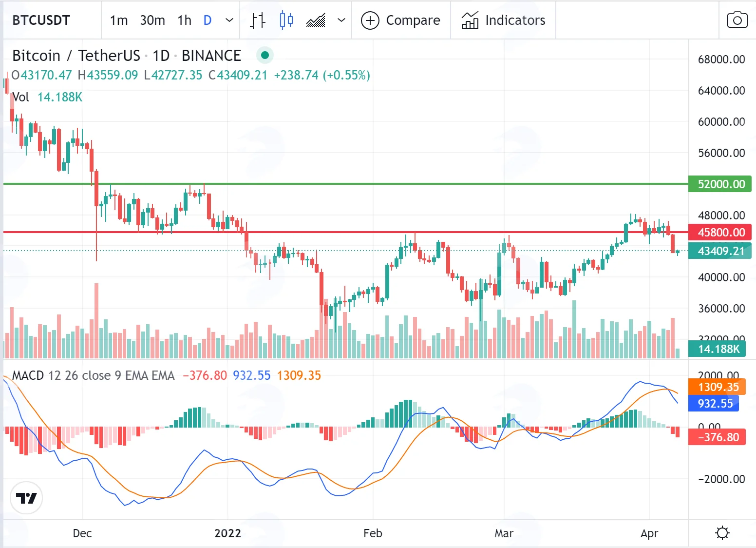Image resolution: width=756 pixels, height=548 pixels.
Task: Click the close price C43409.21 value
Action: tap(238, 75)
